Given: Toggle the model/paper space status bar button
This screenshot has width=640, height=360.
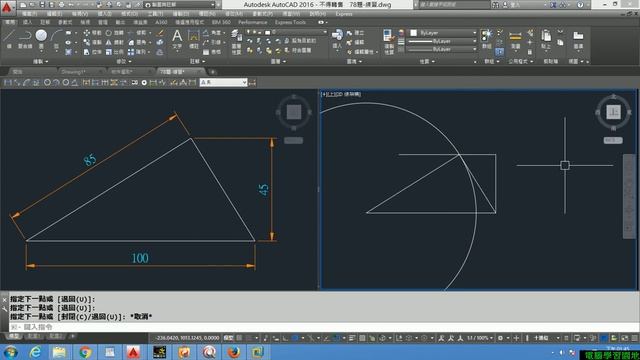Looking at the screenshot, I should point(229,338).
